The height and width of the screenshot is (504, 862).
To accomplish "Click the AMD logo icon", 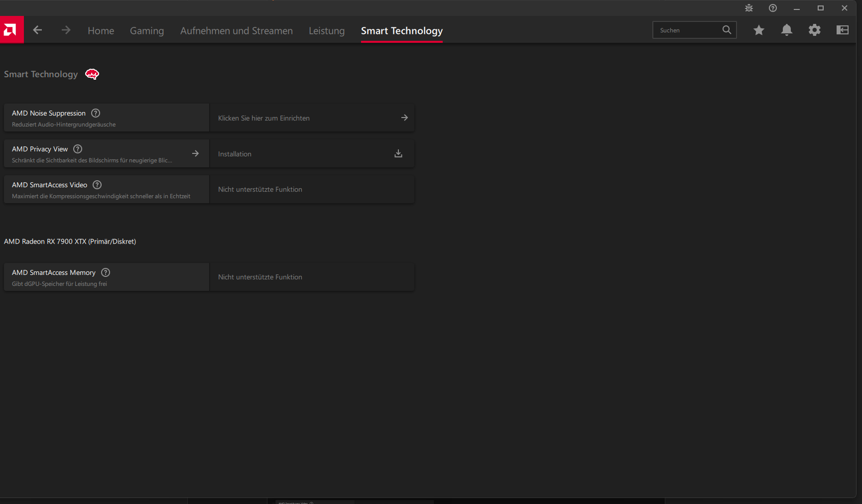I will (11, 30).
